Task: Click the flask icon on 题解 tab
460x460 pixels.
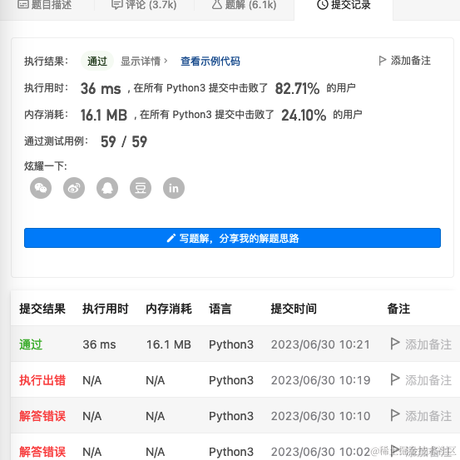Action: (x=217, y=4)
